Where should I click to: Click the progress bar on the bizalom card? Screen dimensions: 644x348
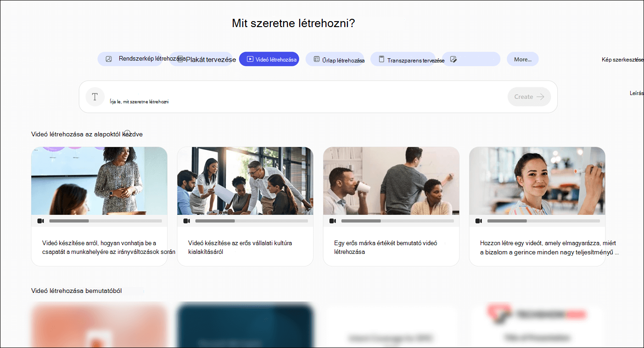pyautogui.click(x=543, y=221)
